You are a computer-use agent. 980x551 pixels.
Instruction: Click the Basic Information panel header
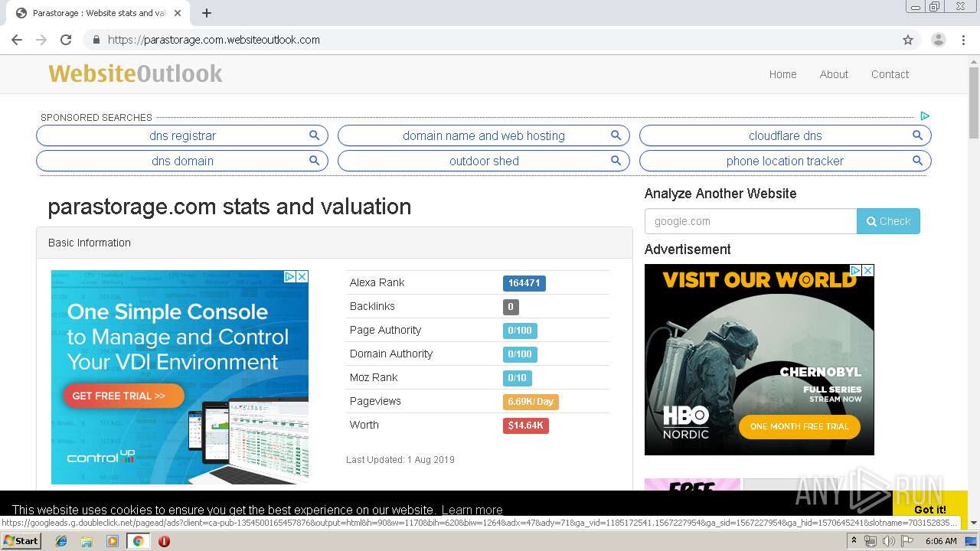click(x=335, y=243)
